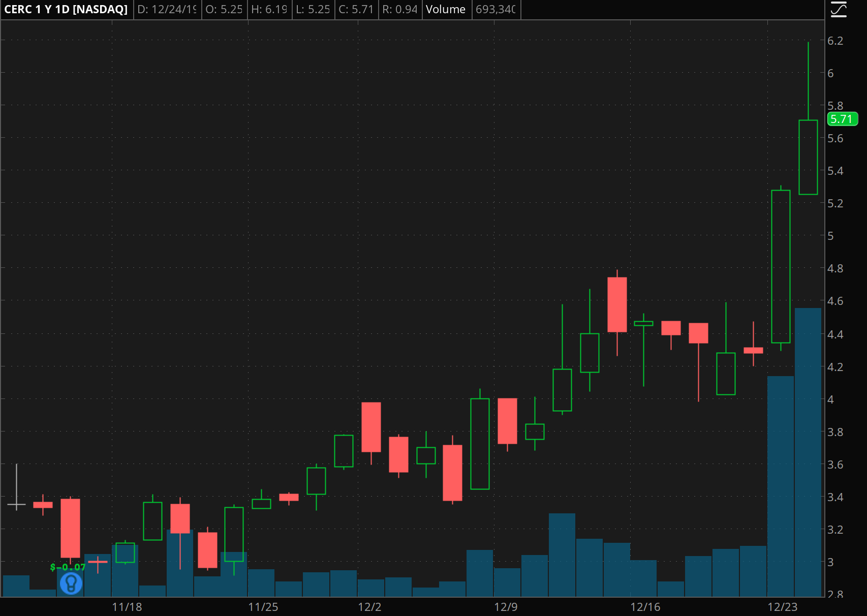Click the open price O: 5.25
Viewport: 867px width, 616px height.
[224, 10]
